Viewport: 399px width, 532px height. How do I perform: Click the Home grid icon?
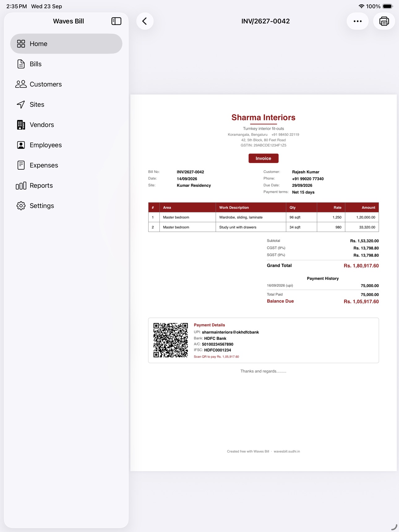[x=21, y=44]
